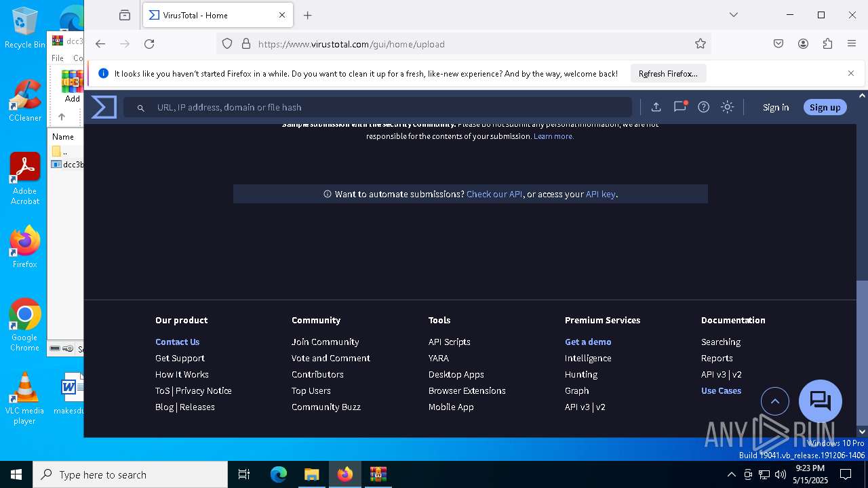This screenshot has width=868, height=488.
Task: Open the help question mark icon
Action: pyautogui.click(x=704, y=107)
